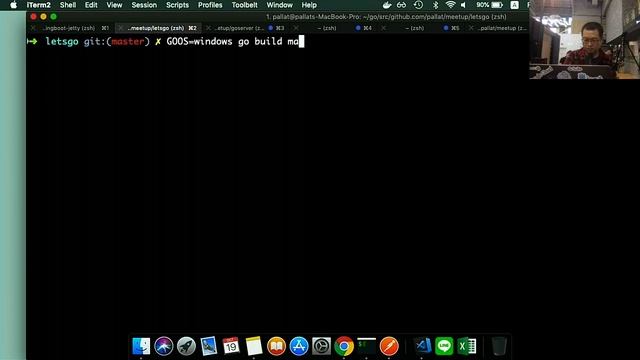Open Calendar showing date 19

[231, 346]
